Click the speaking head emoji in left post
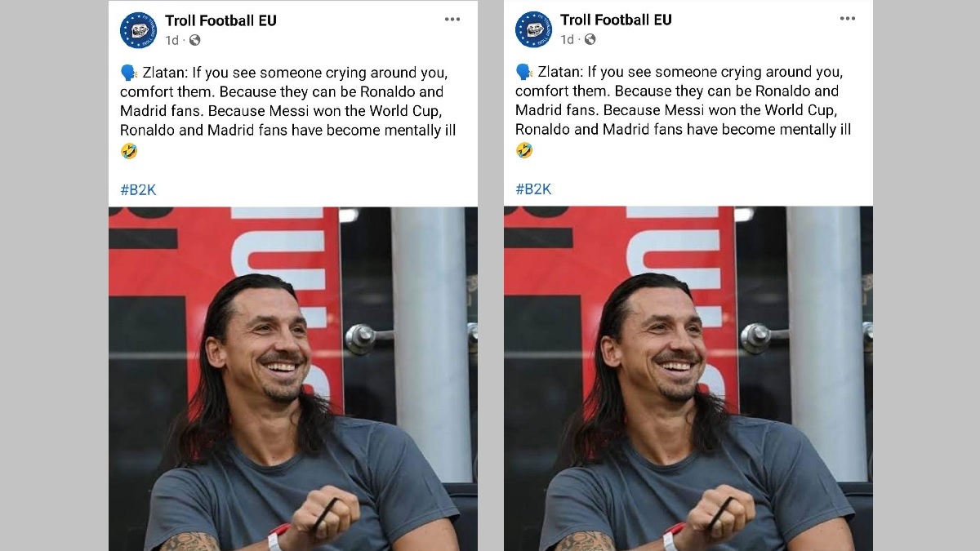 [x=128, y=73]
